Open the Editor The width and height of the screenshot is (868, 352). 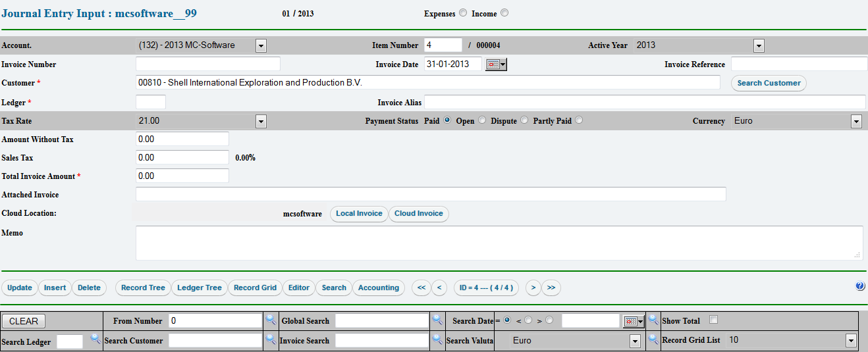click(x=299, y=288)
